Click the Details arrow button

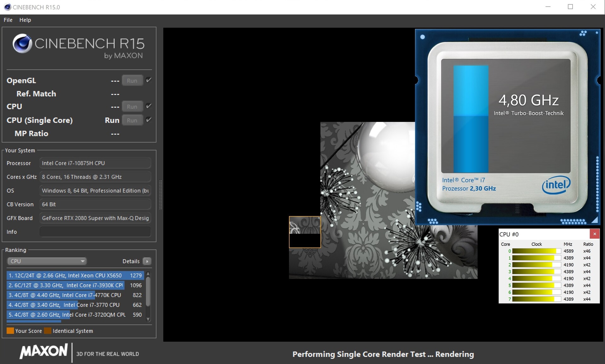147,261
